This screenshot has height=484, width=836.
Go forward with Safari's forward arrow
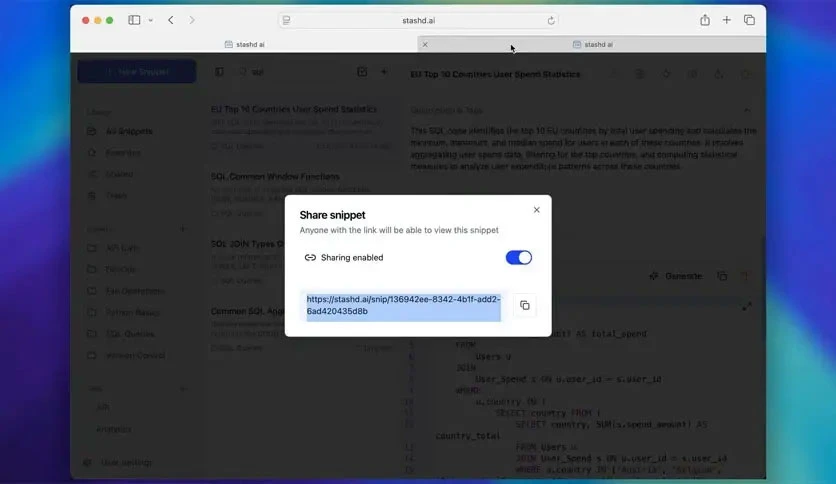(x=192, y=20)
